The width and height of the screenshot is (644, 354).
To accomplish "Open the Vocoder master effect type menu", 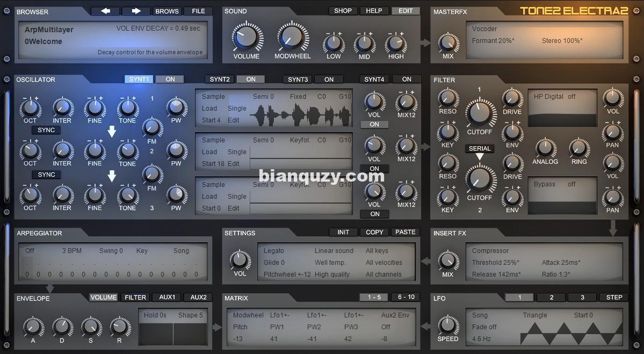I will 484,29.
